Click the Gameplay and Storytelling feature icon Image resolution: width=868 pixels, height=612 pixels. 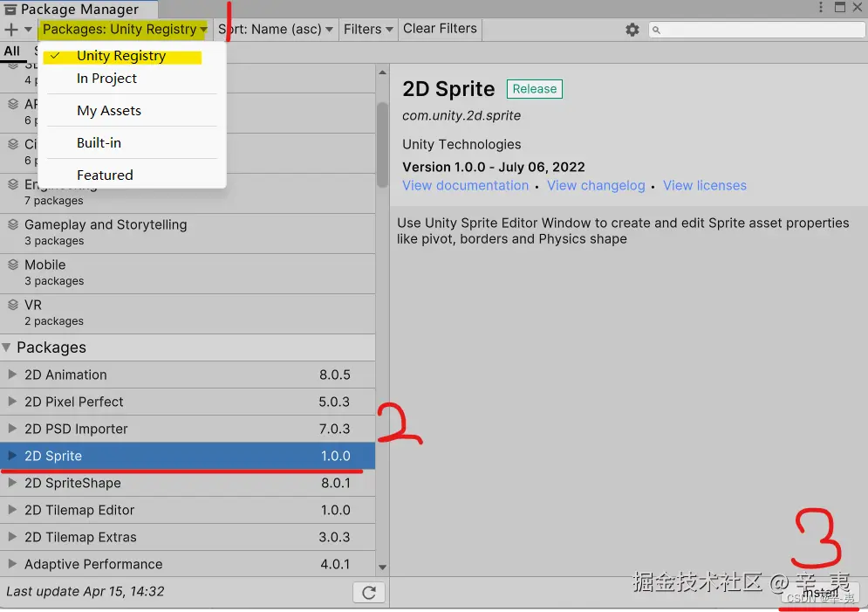[x=13, y=224]
